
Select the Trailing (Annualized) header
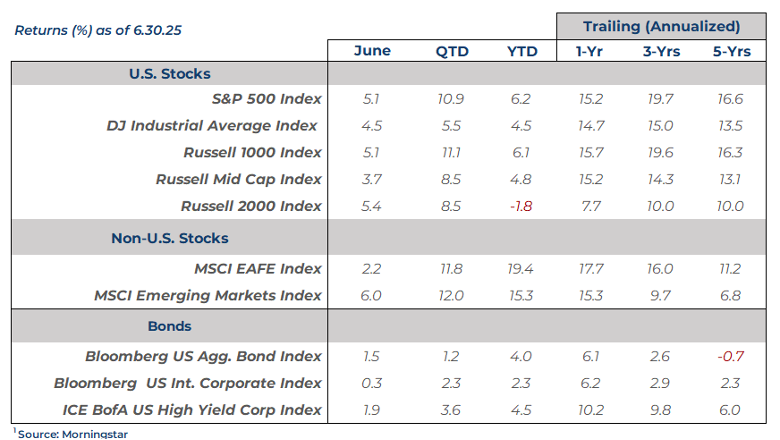pos(661,26)
